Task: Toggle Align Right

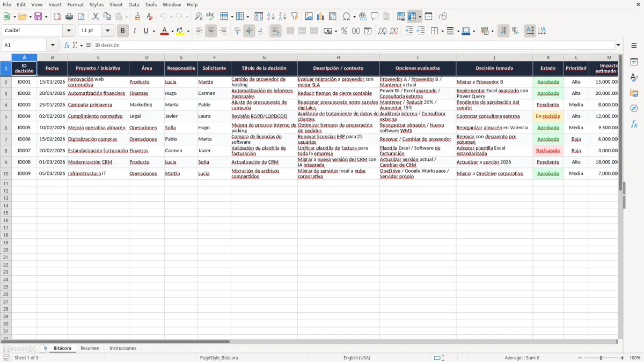Action: [223, 31]
